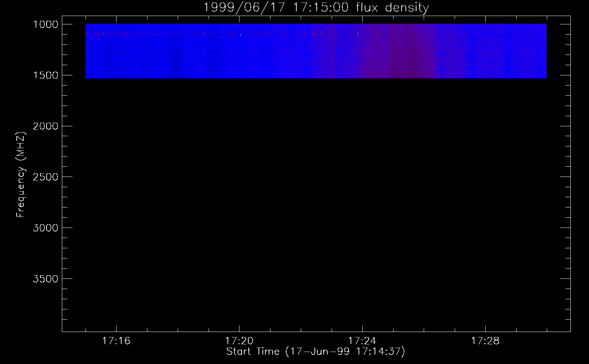Select the 2000 frequency axis label
The height and width of the screenshot is (364, 589).
tap(46, 126)
